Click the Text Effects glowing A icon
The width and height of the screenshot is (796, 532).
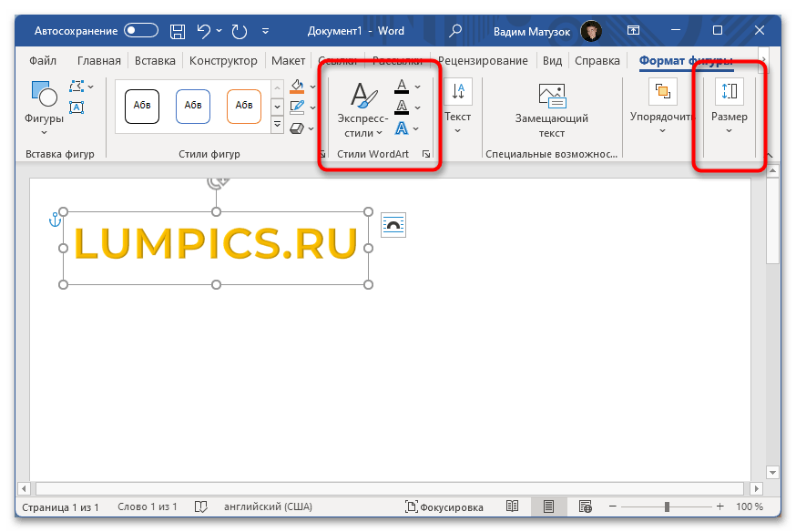[401, 128]
